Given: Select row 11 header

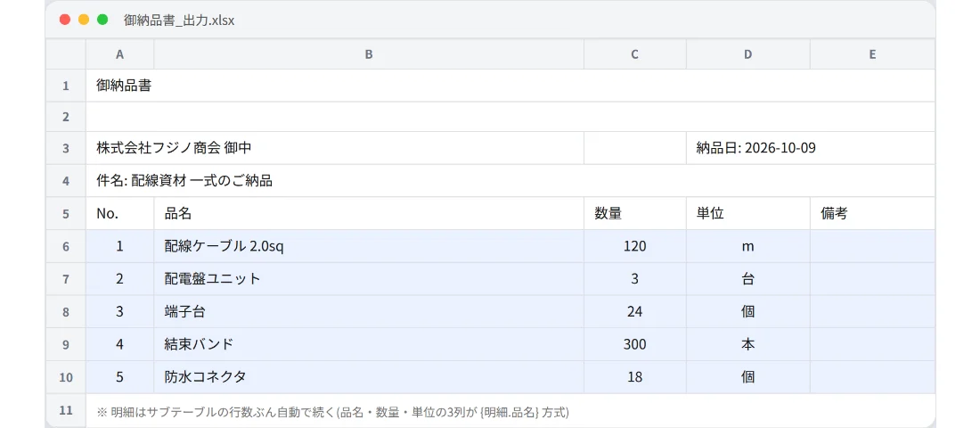Looking at the screenshot, I should tap(66, 410).
